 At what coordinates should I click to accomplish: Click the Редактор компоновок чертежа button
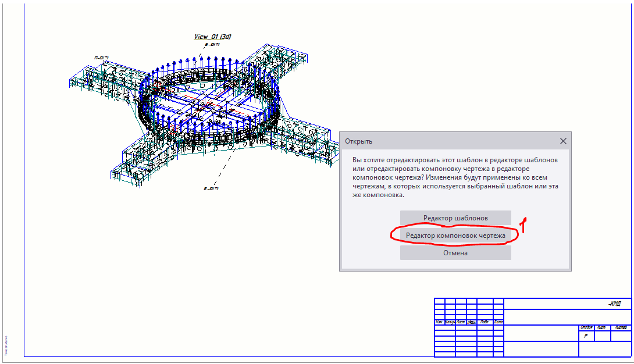coord(455,235)
